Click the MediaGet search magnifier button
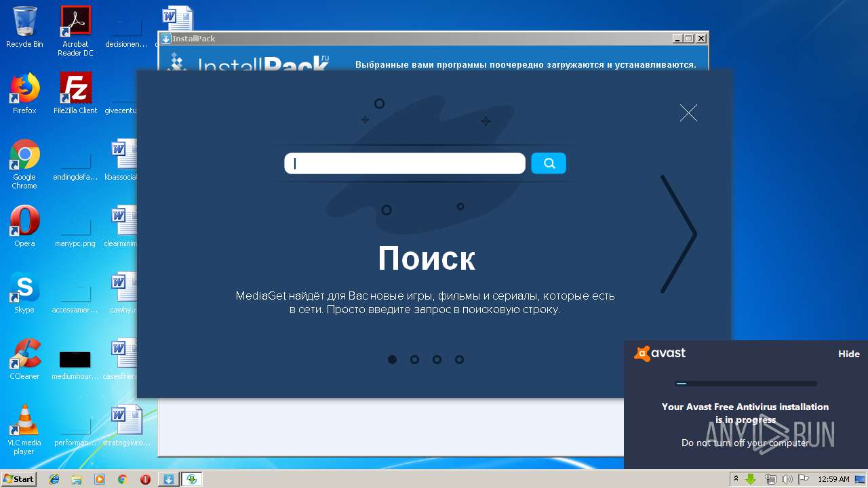 tap(549, 163)
